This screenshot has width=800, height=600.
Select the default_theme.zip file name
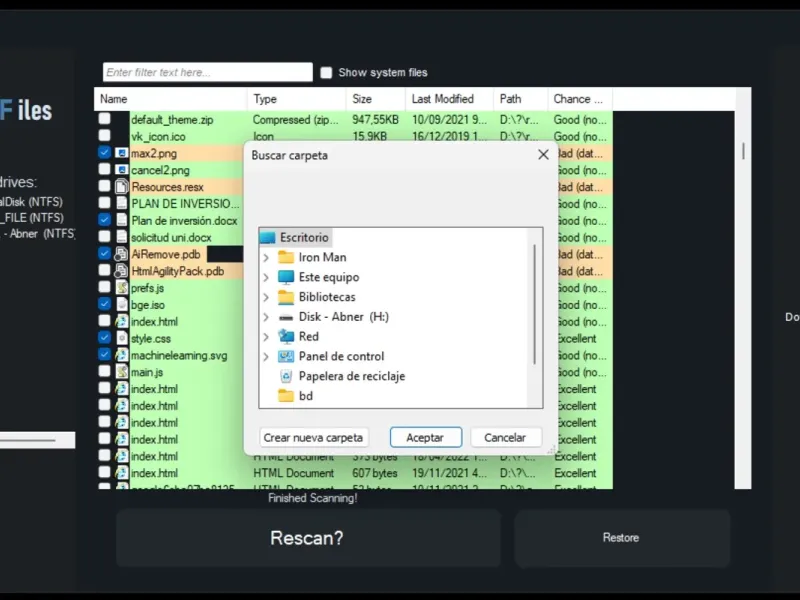coord(172,120)
